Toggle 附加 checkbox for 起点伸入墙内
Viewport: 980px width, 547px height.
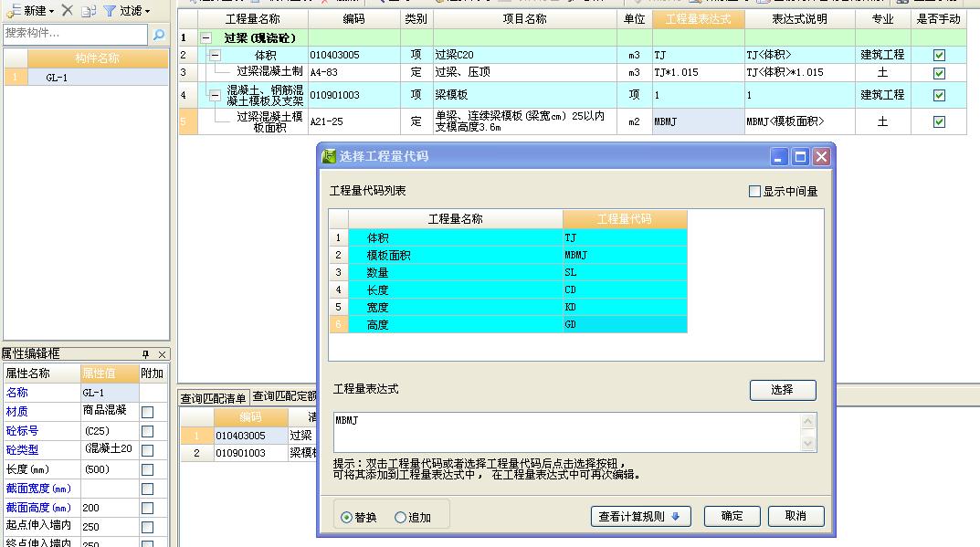coord(147,527)
